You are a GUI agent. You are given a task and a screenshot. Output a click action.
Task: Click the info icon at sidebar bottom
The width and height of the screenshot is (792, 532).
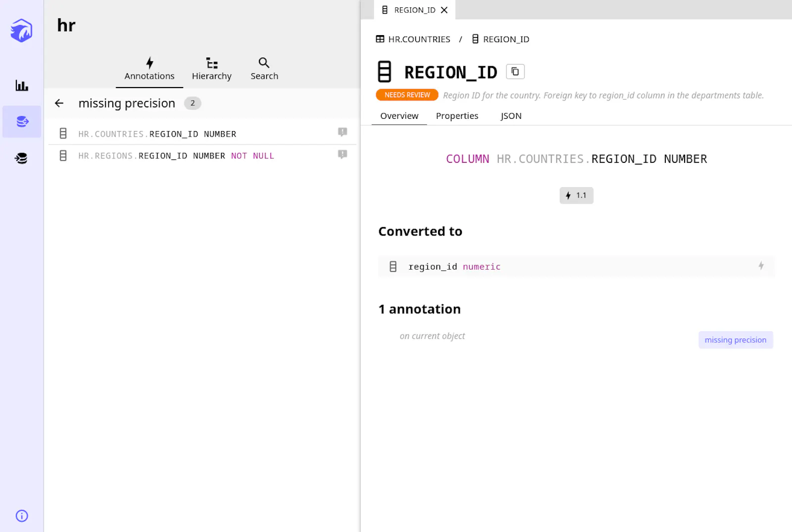22,516
